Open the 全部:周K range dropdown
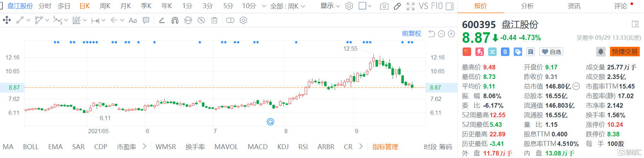This screenshot has width=644, height=158. coord(287,6)
